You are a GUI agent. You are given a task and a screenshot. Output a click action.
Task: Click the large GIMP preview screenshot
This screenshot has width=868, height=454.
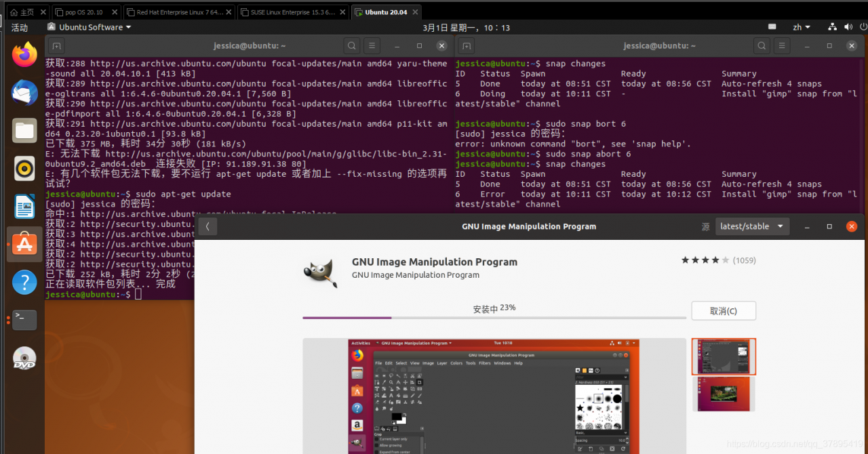tap(494, 396)
